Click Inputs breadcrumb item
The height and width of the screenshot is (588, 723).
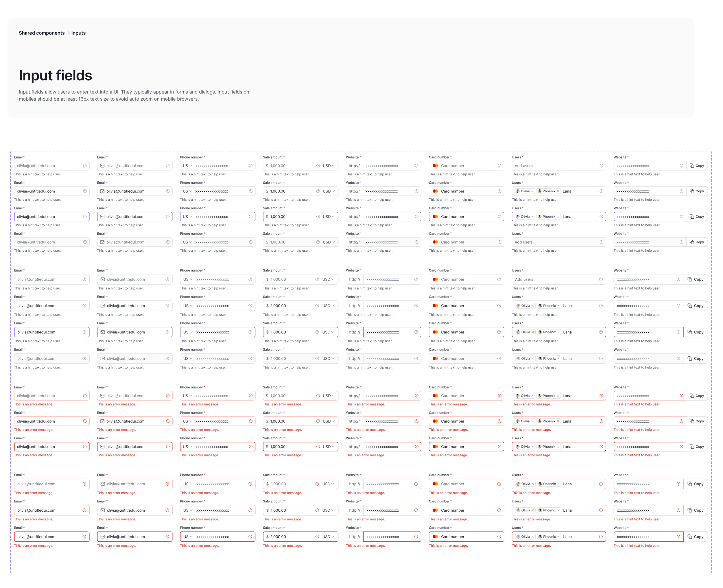click(x=78, y=33)
